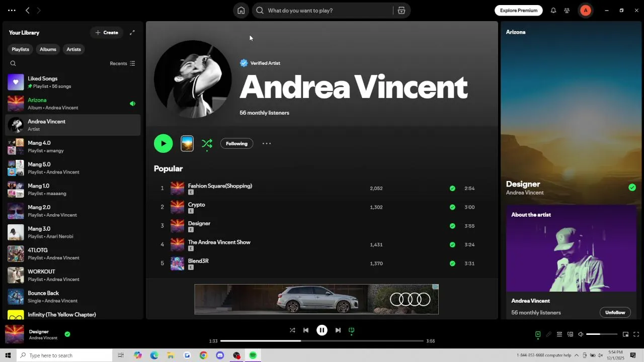Click Unfollow in About the artist card

point(615,313)
